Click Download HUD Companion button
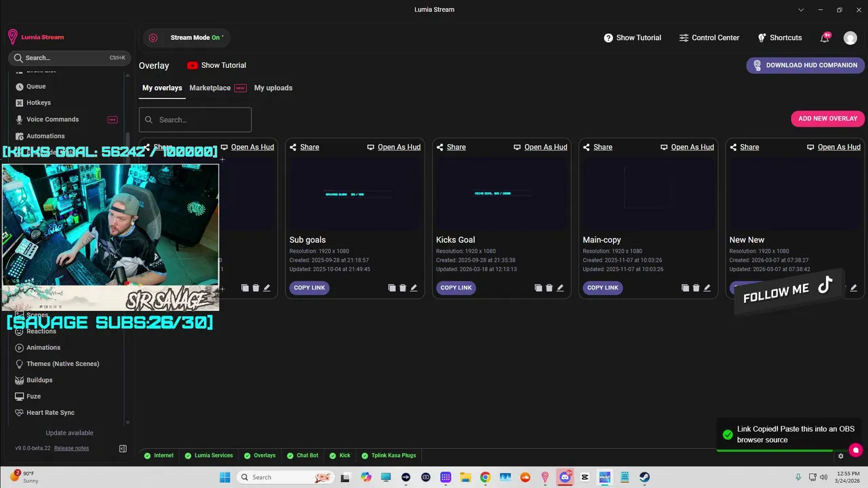Screen dimensions: 868x488 coord(806,65)
